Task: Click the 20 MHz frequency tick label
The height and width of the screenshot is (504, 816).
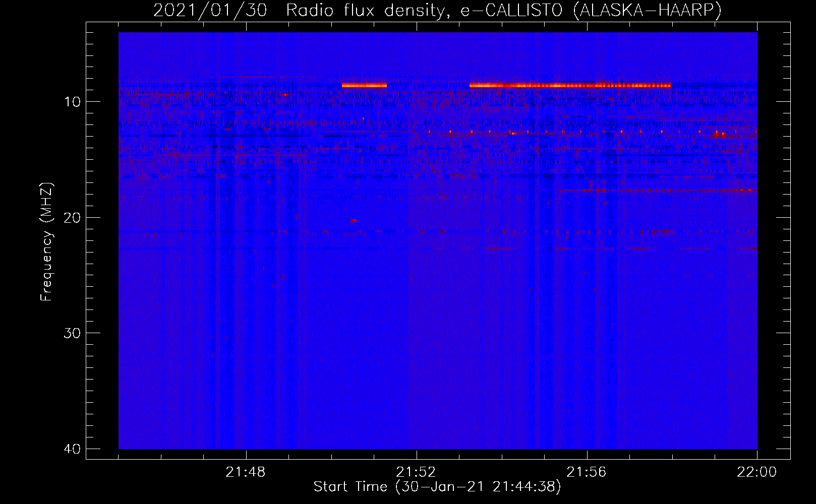Action: click(72, 217)
